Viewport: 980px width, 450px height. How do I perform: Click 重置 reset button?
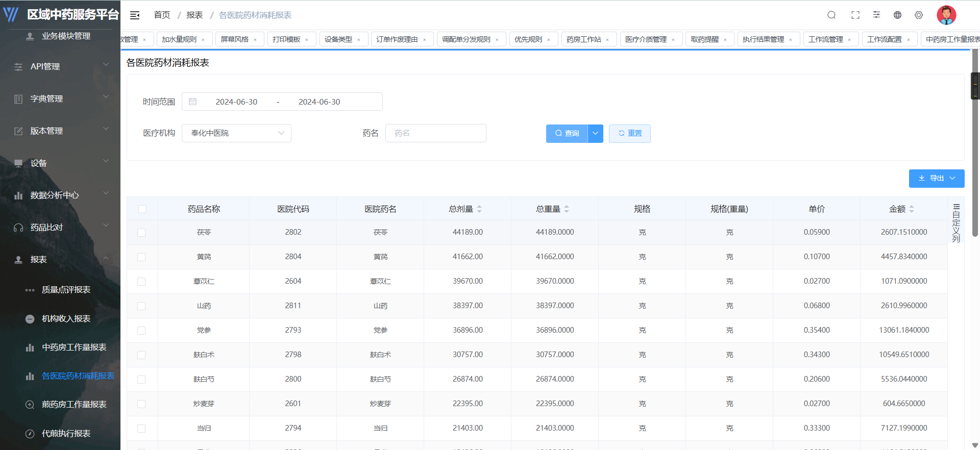pyautogui.click(x=629, y=134)
